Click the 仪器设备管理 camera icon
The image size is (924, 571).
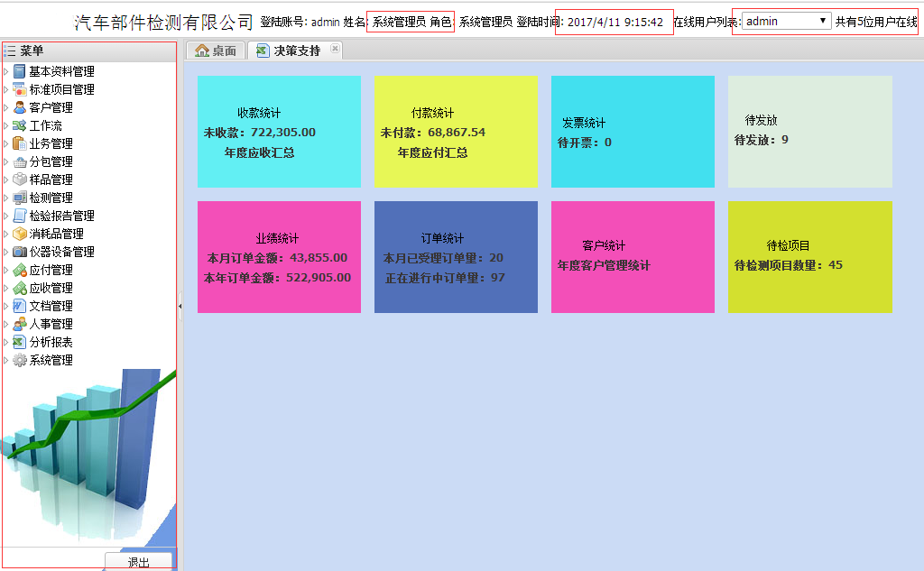click(20, 253)
